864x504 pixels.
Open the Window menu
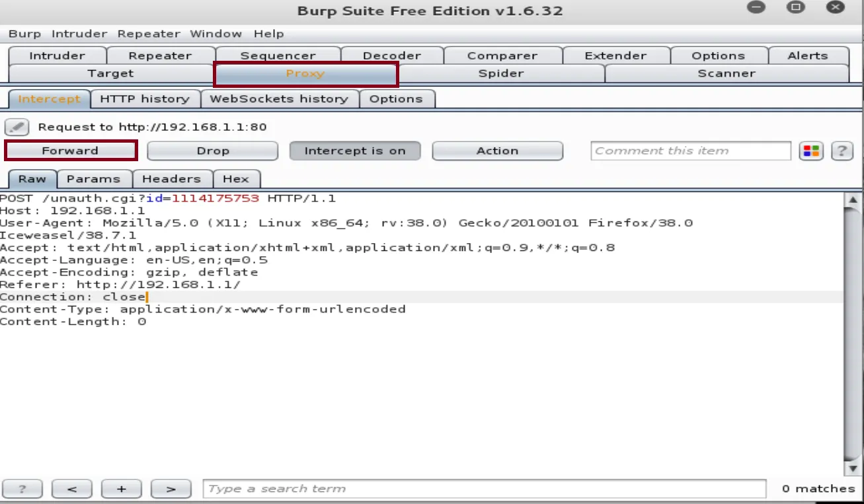point(216,34)
